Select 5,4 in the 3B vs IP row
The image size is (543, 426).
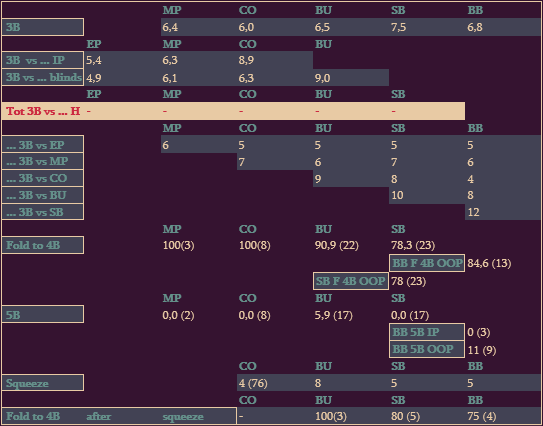94,60
